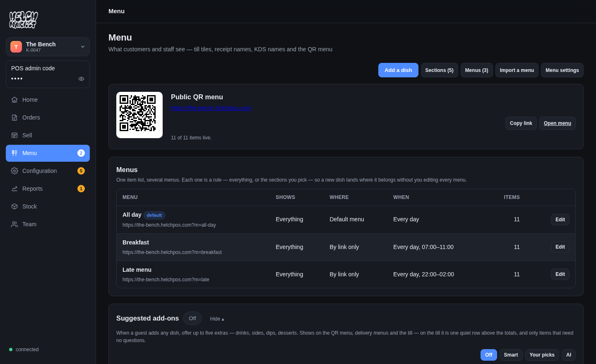Click the Helch Market logo
This screenshot has width=596, height=364.
click(24, 19)
